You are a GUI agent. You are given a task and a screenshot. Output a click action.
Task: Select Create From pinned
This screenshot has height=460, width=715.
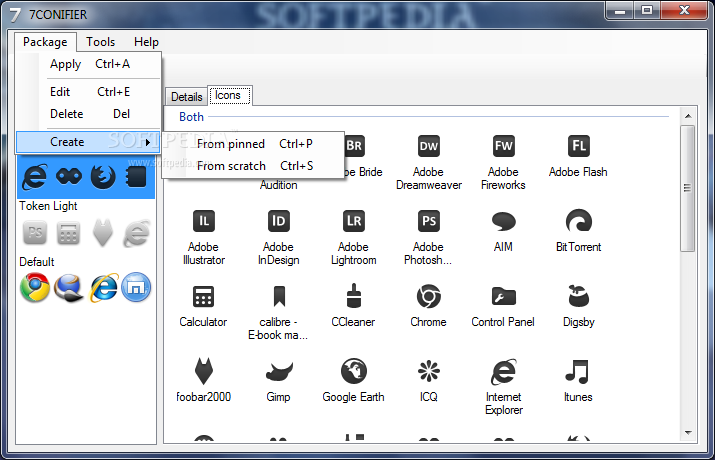[254, 144]
